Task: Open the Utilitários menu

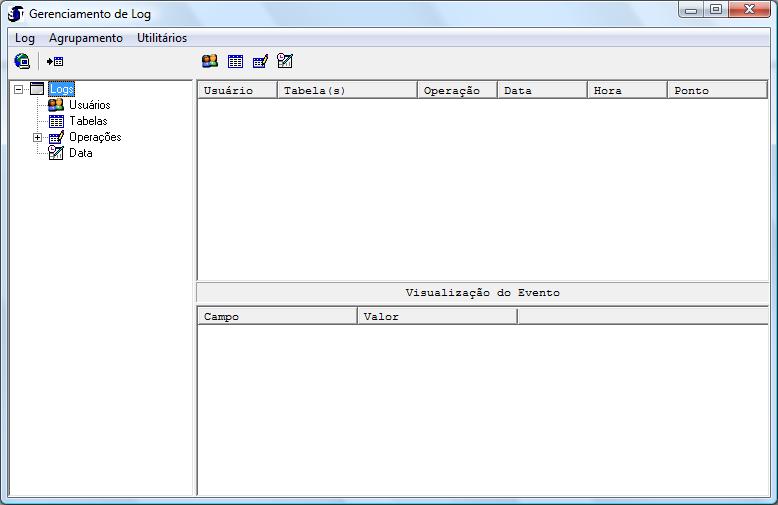Action: tap(162, 38)
